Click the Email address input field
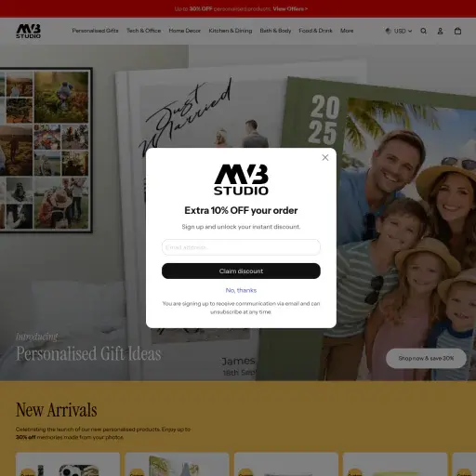476x476 pixels. [241, 247]
